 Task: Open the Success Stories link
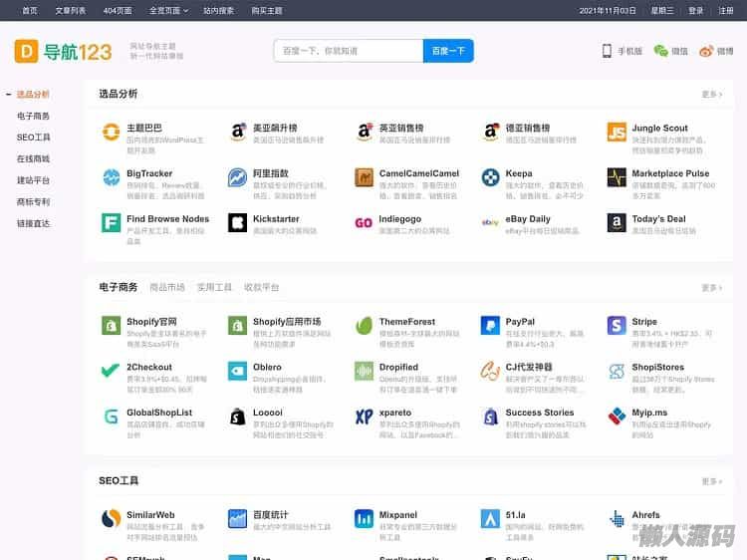pos(540,413)
